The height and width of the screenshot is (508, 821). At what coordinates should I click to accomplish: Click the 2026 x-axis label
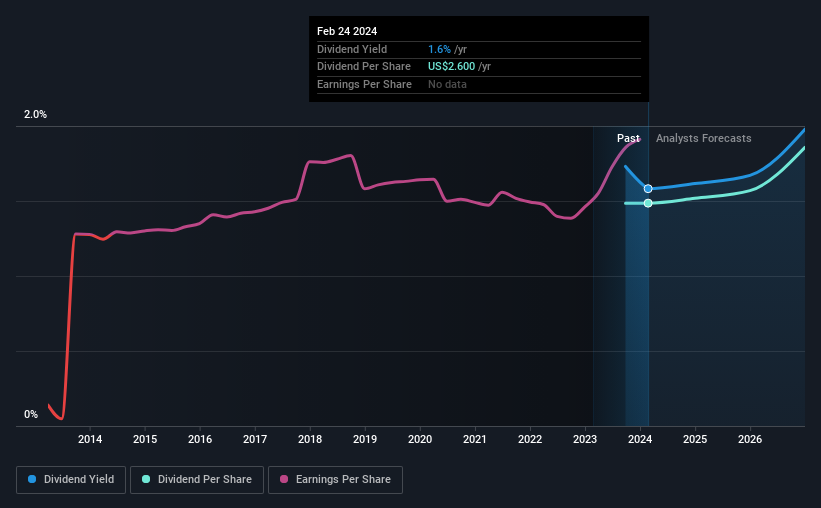point(750,439)
